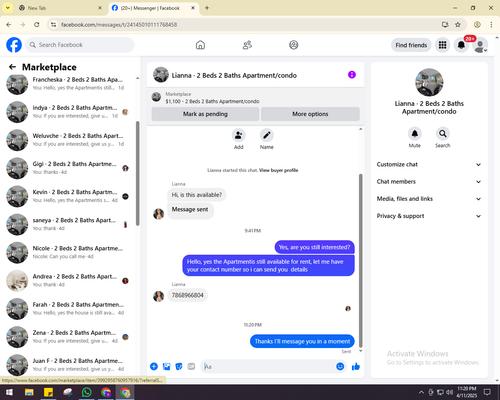
Task: Click the browser address bar URL
Action: pos(119,25)
